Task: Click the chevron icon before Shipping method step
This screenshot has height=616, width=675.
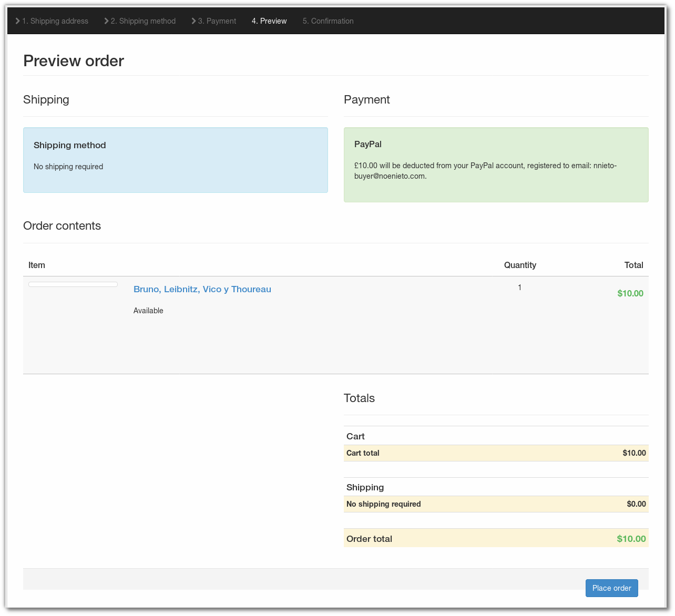Action: coord(107,21)
